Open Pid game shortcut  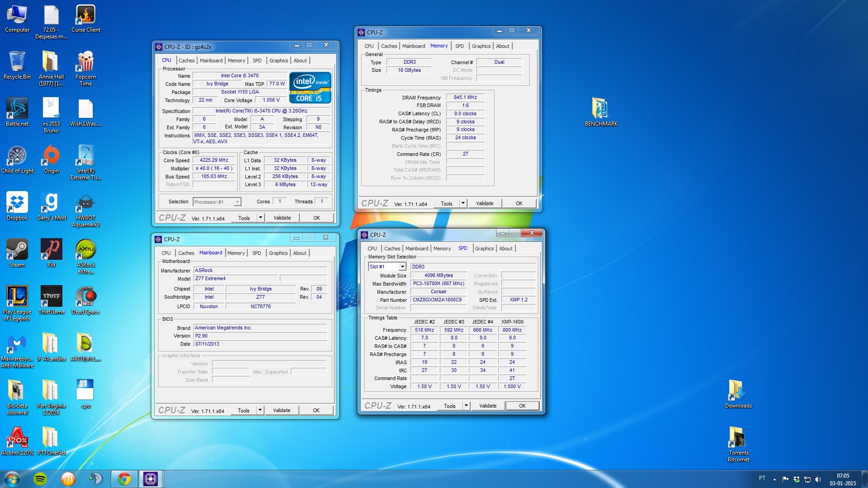click(x=52, y=254)
